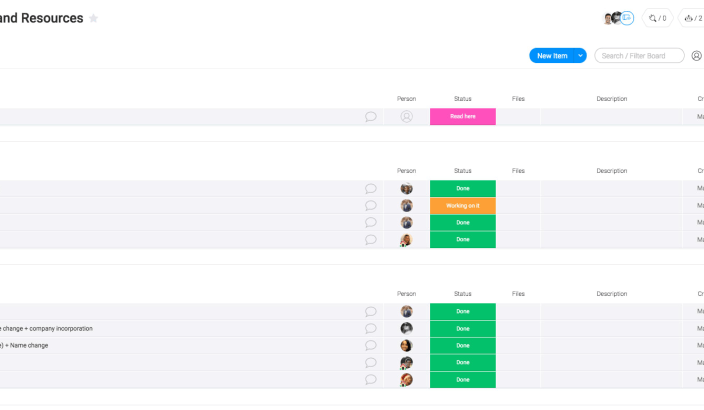Click the Description cell in the Working on it row

612,206
